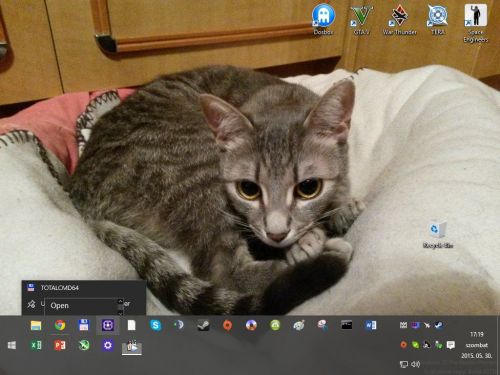The image size is (500, 375).
Task: Switch to the running app with underlined icon
Action: tap(132, 347)
